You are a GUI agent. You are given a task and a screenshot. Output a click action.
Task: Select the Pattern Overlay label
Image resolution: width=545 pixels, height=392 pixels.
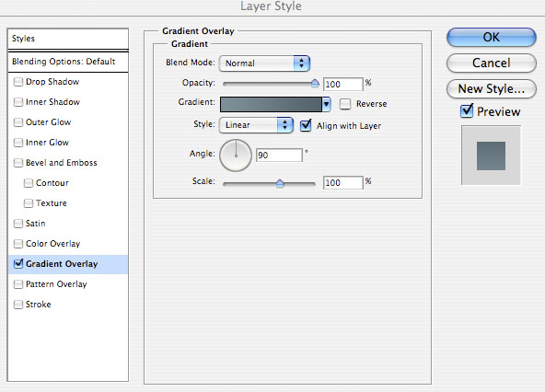(56, 284)
